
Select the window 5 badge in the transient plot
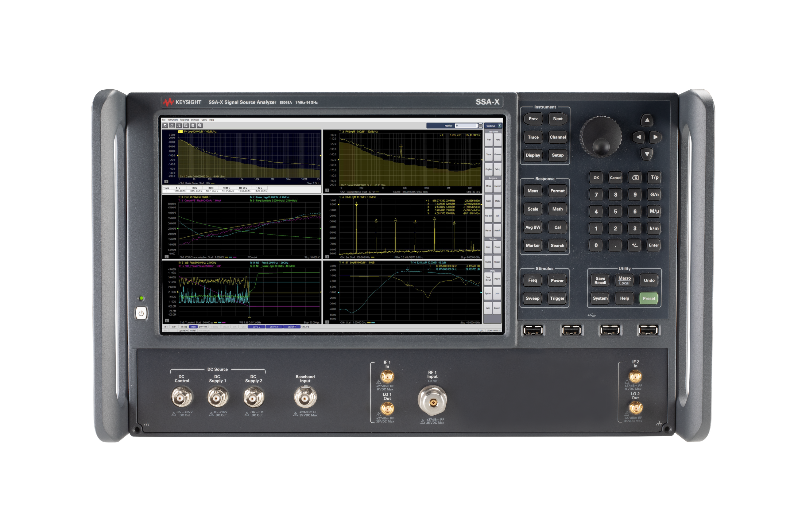pos(167,320)
